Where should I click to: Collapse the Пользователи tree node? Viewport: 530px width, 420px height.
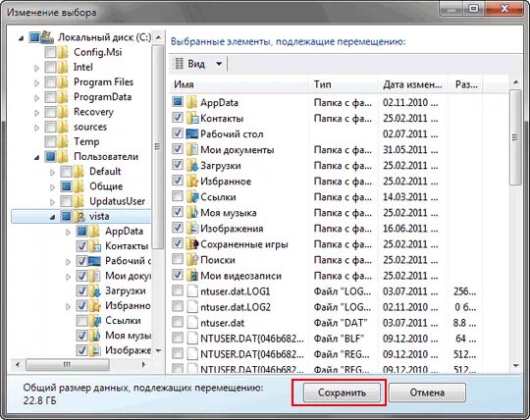click(x=37, y=157)
